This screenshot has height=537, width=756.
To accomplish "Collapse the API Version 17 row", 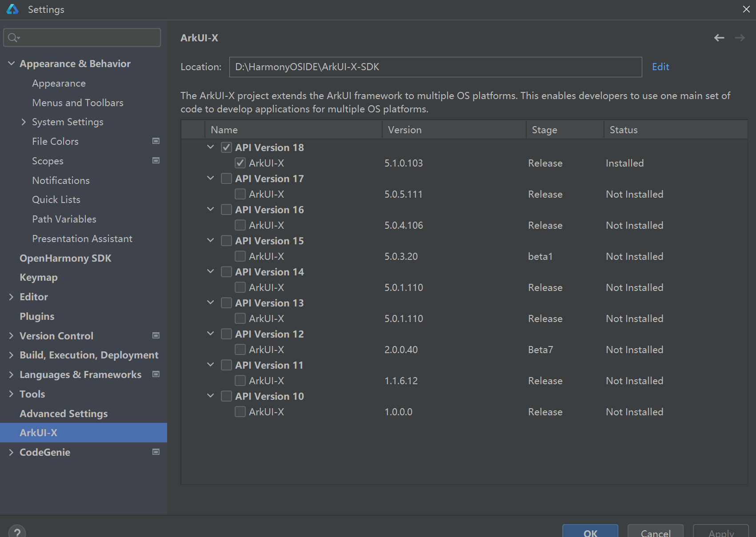I will pos(211,178).
